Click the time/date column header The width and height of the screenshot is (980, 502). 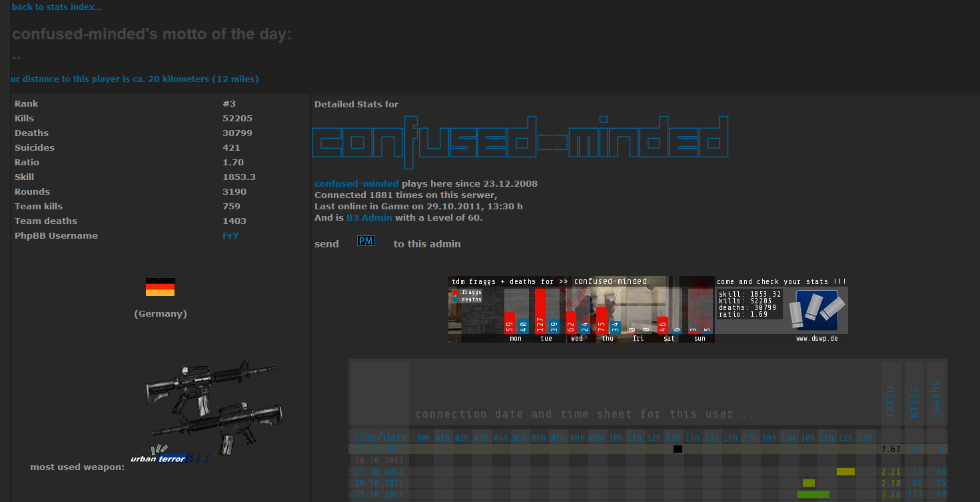(380, 437)
